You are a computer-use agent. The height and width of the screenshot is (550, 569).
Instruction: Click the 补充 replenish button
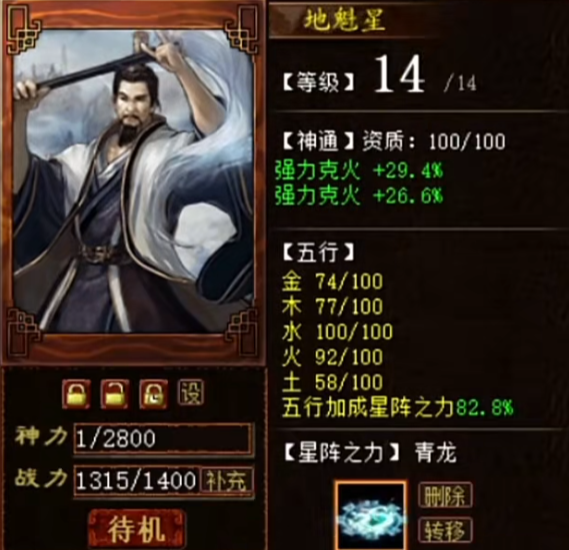226,481
